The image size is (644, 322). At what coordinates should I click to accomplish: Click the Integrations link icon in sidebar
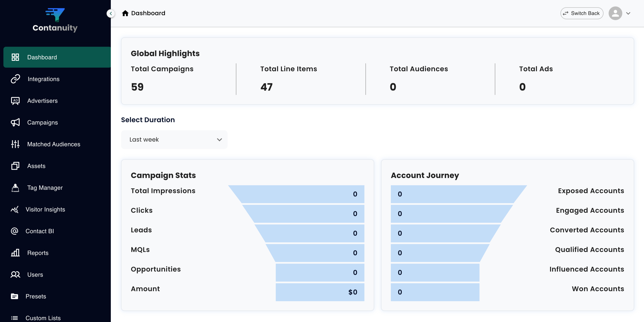15,79
